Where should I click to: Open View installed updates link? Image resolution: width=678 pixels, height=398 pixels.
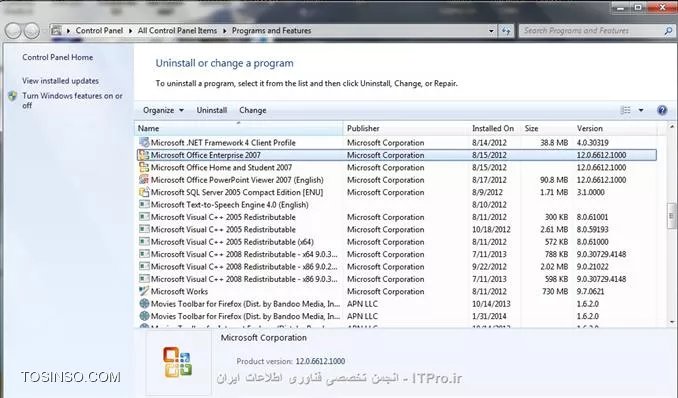tap(61, 81)
